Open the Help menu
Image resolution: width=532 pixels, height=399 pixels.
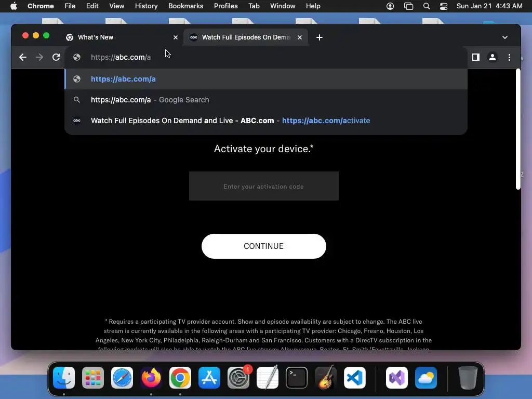[313, 6]
